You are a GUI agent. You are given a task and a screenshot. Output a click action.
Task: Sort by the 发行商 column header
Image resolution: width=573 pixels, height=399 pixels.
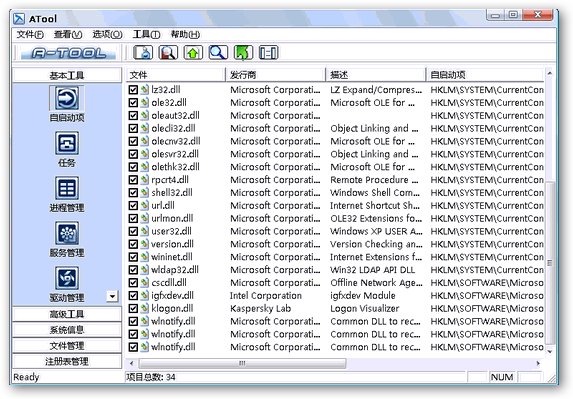tap(276, 75)
